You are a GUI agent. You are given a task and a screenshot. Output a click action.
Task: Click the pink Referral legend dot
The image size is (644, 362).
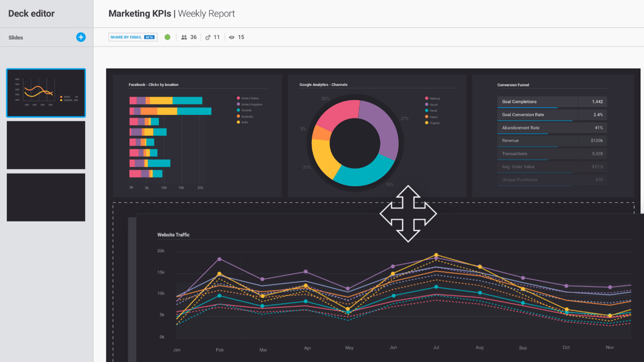coord(426,98)
